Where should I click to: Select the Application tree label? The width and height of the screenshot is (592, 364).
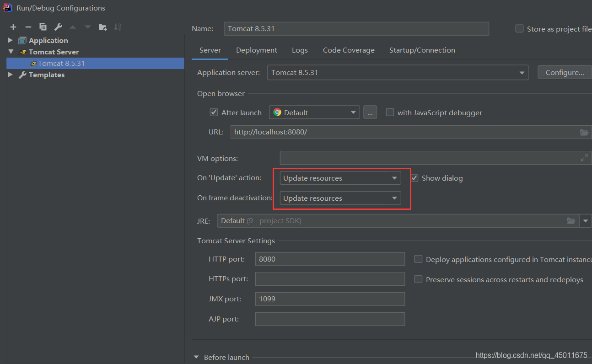(48, 40)
